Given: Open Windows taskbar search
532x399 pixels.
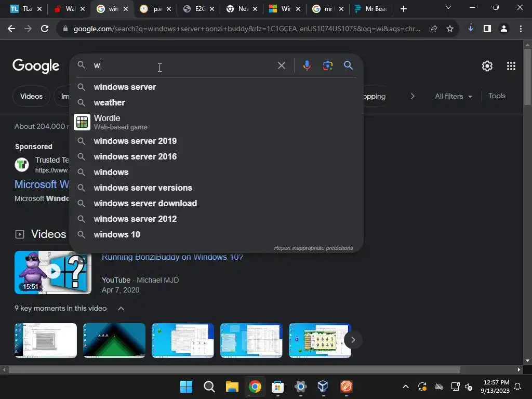Looking at the screenshot, I should [x=209, y=387].
